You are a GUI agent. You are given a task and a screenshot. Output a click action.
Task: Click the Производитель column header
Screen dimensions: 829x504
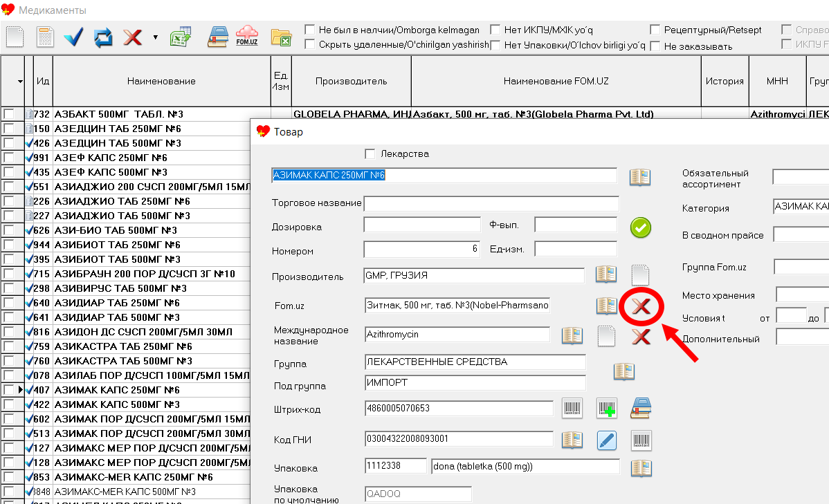click(351, 81)
